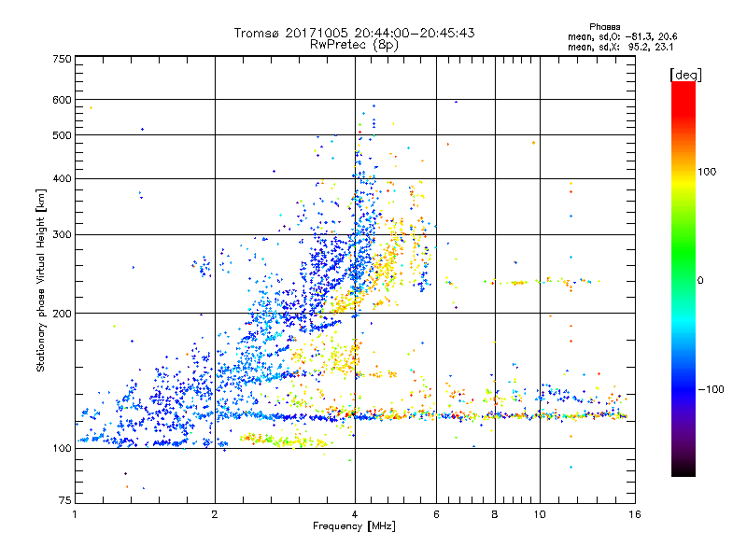This screenshot has width=747, height=560.
Task: Click the plot title "Tromsø 20171005 20:44:00-20:45:43"
Action: tap(354, 33)
